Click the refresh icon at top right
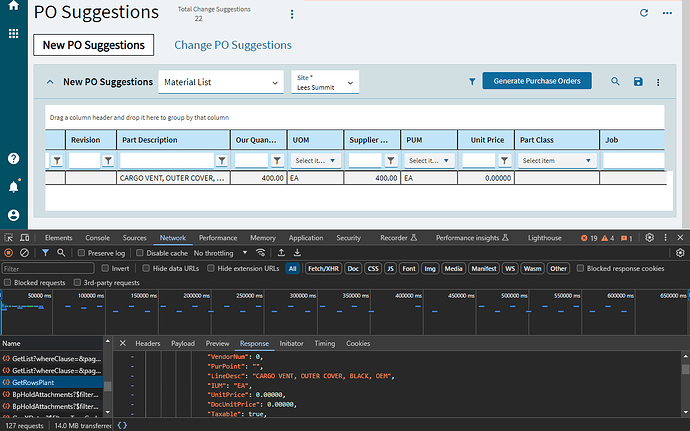690x431 pixels. coord(644,13)
